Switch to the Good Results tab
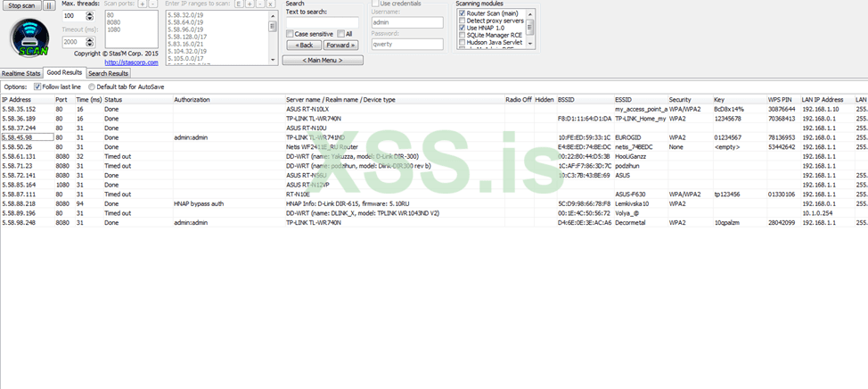 pyautogui.click(x=65, y=72)
